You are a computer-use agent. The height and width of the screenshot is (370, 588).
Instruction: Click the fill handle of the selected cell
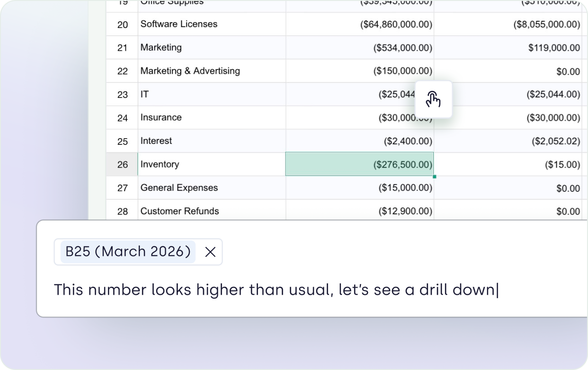(x=434, y=176)
